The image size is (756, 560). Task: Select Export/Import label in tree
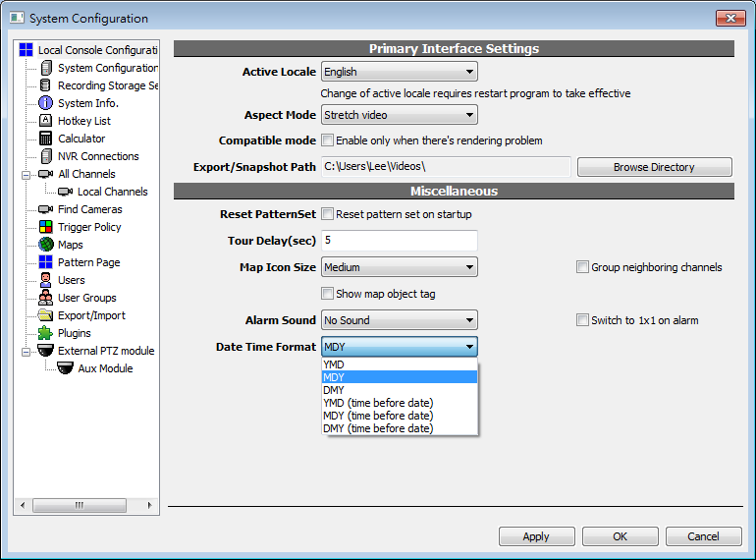pyautogui.click(x=91, y=315)
